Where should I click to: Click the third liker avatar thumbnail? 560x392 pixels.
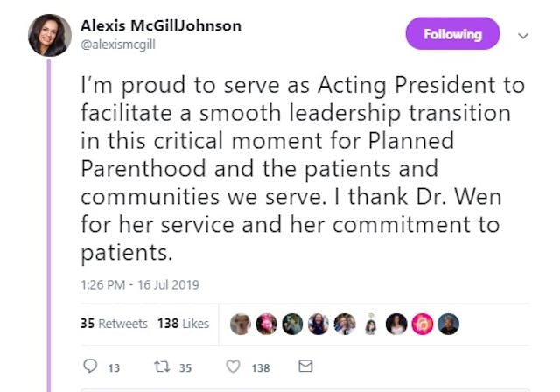(x=292, y=324)
